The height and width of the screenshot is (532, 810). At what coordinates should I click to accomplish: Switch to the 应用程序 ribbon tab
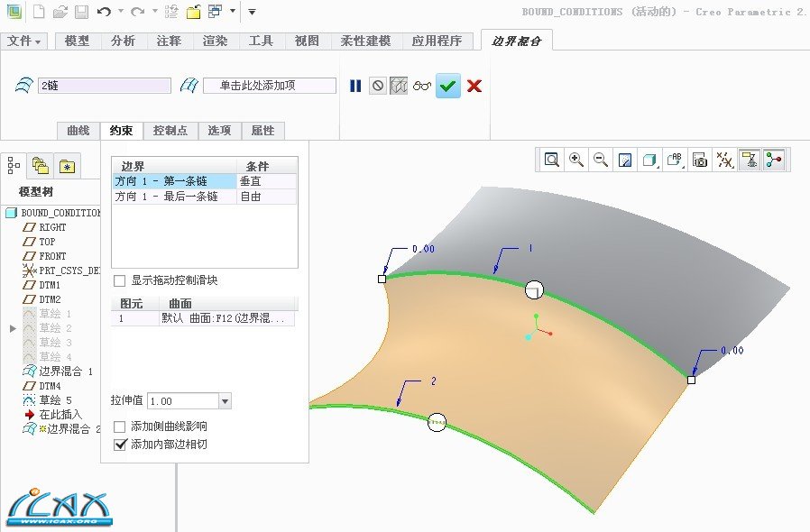click(x=437, y=41)
